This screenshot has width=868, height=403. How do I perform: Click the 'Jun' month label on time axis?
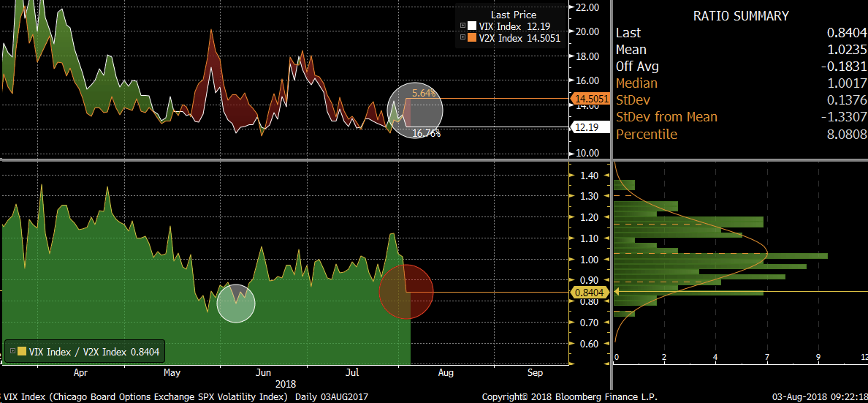[x=264, y=373]
